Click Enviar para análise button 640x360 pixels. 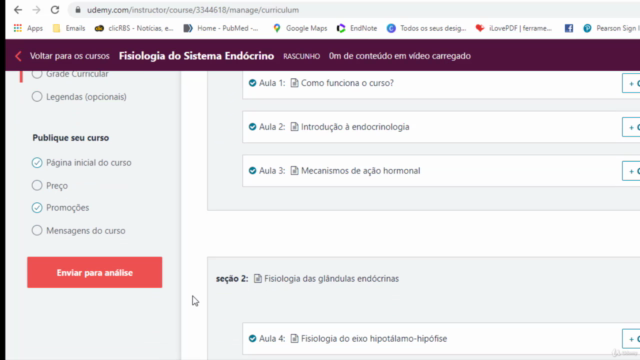point(95,272)
